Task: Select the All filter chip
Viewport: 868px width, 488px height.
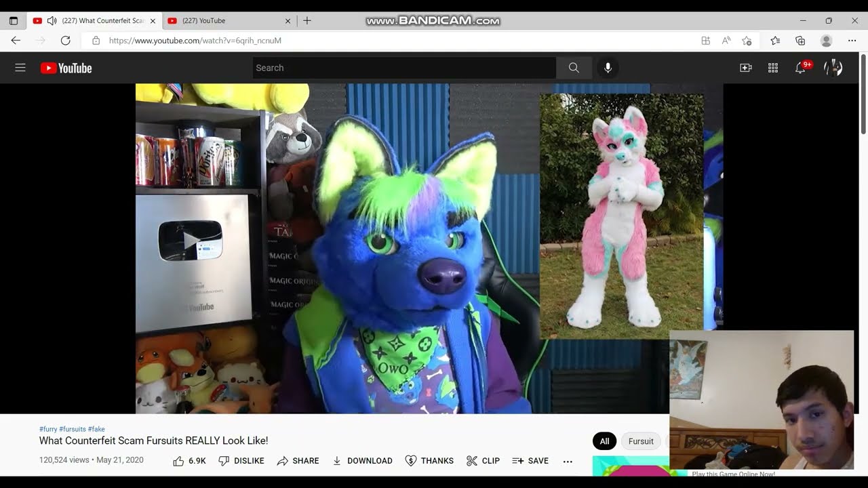Action: tap(604, 441)
